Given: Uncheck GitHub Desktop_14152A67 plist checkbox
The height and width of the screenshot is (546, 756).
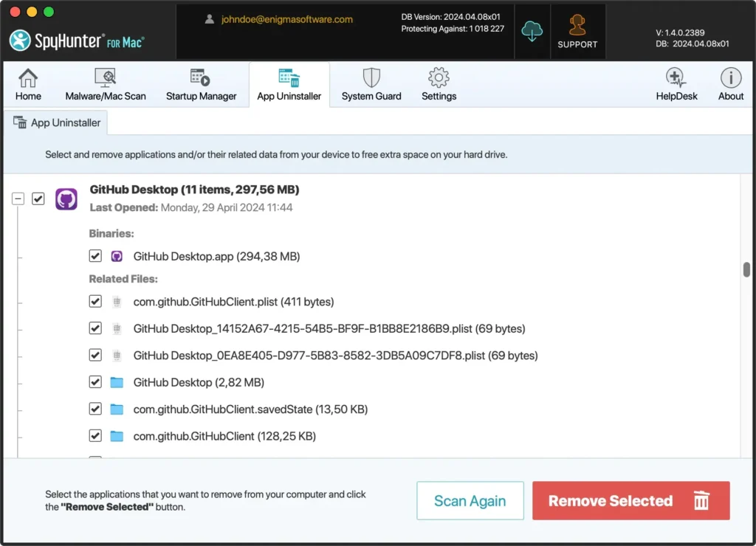Looking at the screenshot, I should (x=95, y=328).
